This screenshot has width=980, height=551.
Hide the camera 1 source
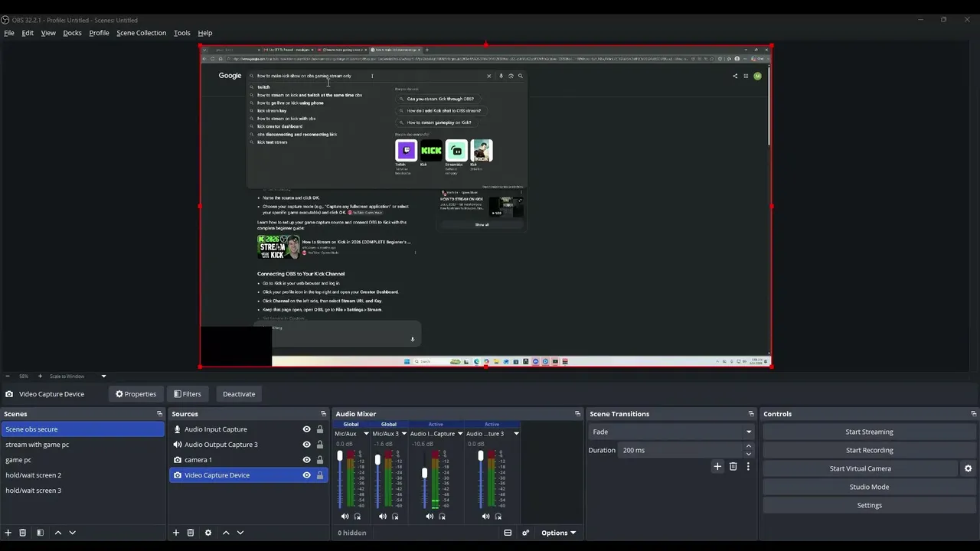306,460
